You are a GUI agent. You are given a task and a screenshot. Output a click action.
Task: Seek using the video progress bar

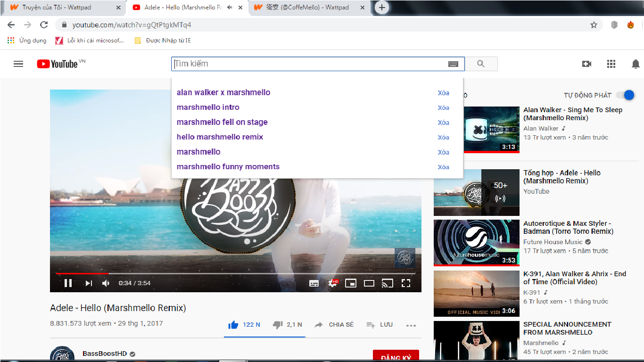(x=235, y=273)
